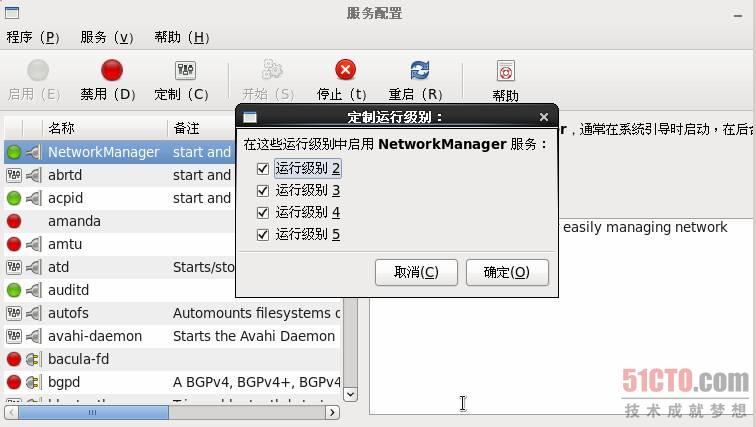Open the Customize (定制) toolbar icon
756x427 pixels.
[185, 70]
